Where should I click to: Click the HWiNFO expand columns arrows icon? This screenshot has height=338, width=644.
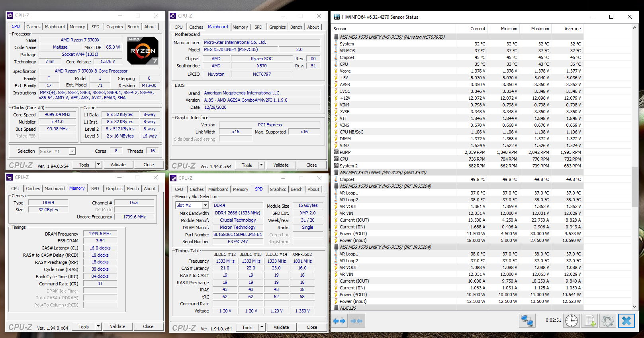pos(339,321)
